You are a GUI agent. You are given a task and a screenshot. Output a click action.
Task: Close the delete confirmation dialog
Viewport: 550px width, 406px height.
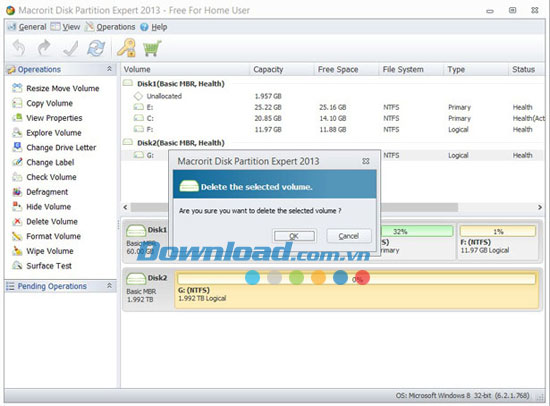pos(365,161)
